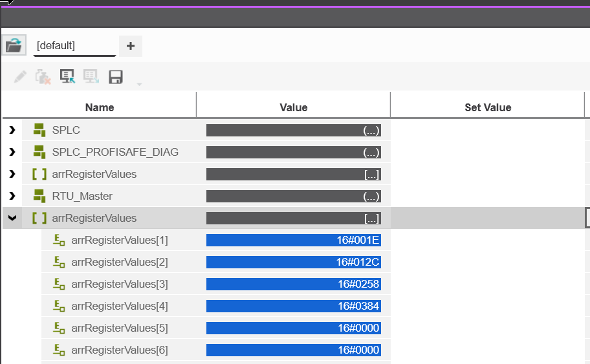
Task: Open the small toolbar dropdown arrow
Action: [139, 84]
